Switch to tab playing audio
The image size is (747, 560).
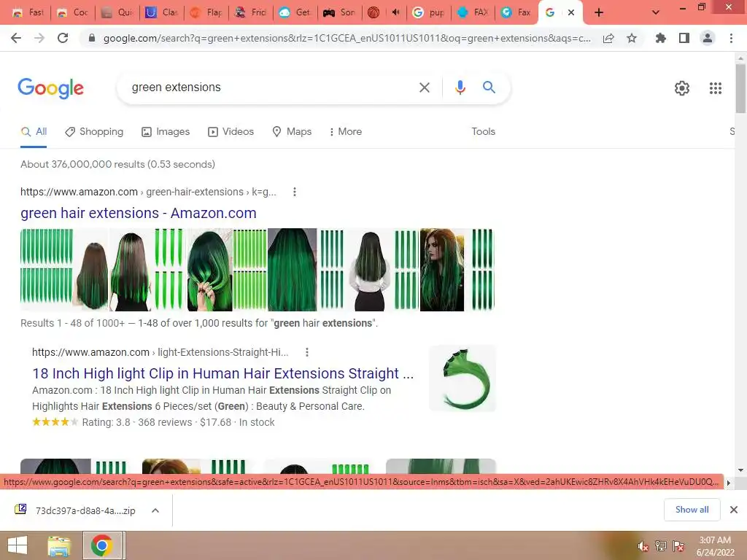click(384, 12)
